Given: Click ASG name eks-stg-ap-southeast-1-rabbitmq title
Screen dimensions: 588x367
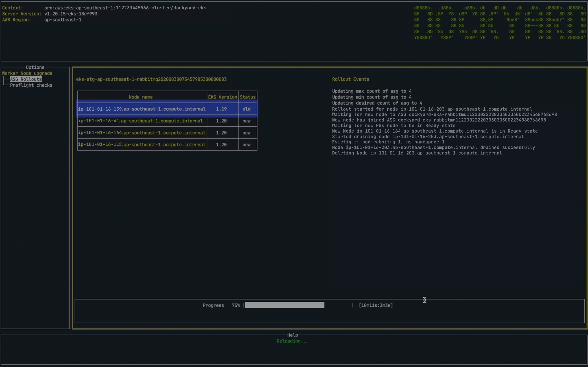Looking at the screenshot, I should click(x=151, y=79).
